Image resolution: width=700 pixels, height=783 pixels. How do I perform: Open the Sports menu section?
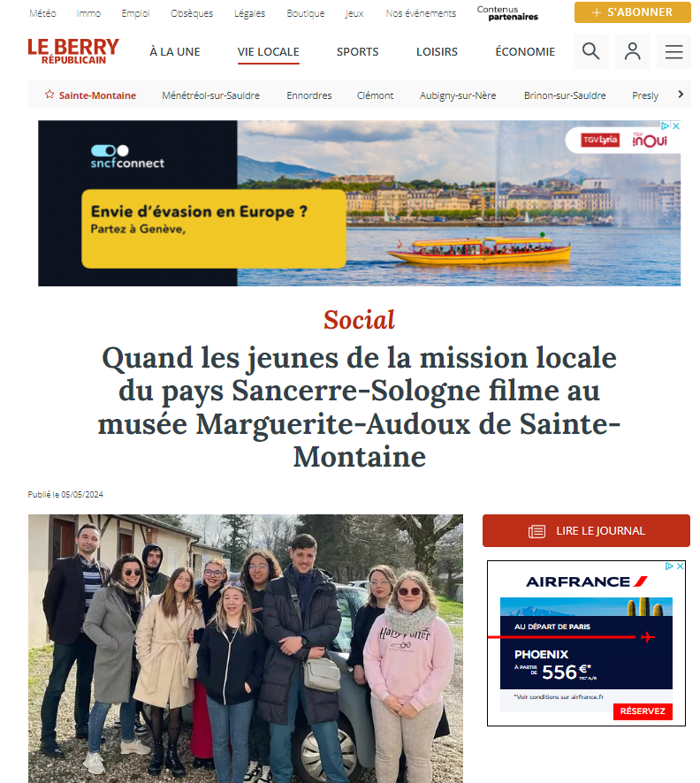coord(357,52)
